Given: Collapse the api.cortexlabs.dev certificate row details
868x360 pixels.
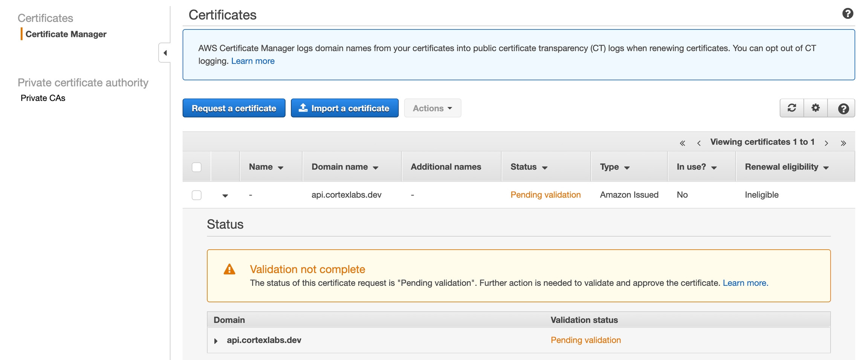Looking at the screenshot, I should click(225, 195).
